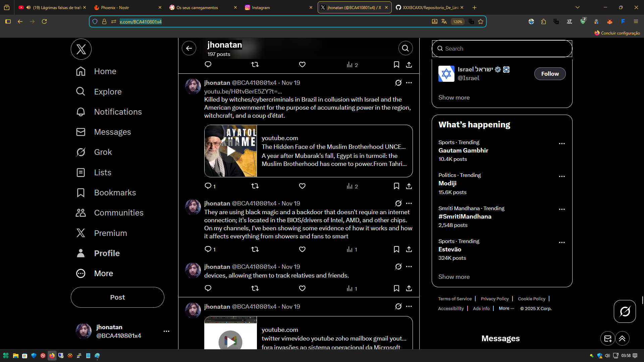Click the X logo in the sidebar

click(81, 49)
